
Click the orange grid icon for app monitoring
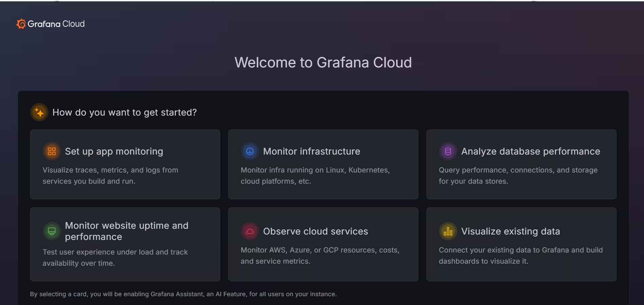coord(52,151)
